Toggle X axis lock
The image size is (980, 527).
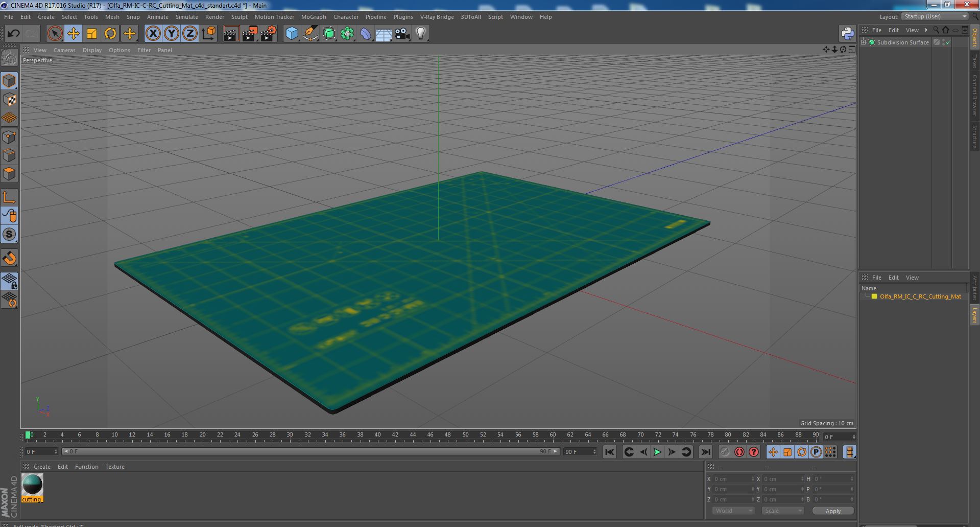click(x=153, y=34)
